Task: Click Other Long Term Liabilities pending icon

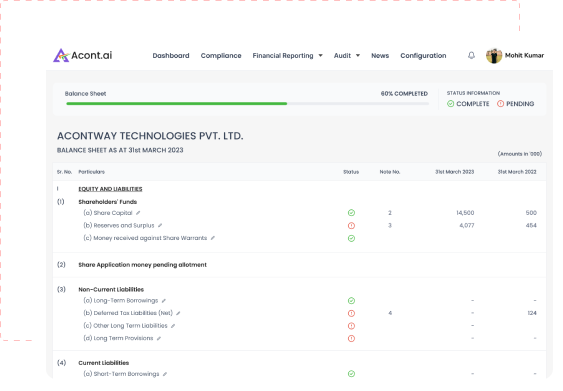Action: (x=352, y=326)
